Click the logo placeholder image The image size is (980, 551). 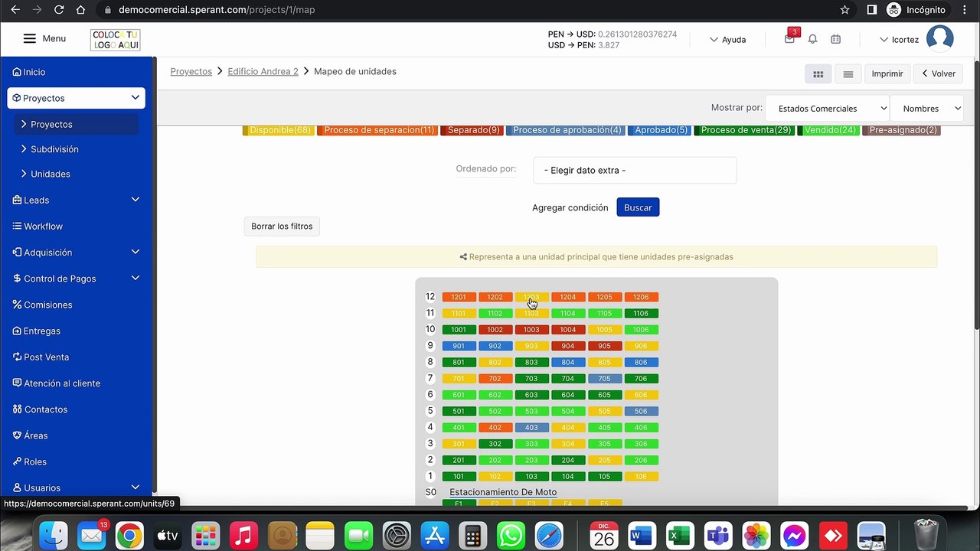click(115, 40)
